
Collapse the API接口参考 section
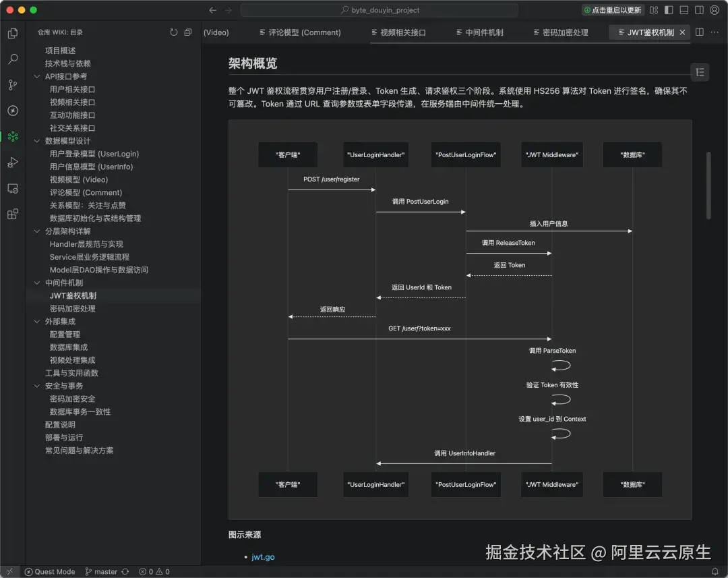36,76
